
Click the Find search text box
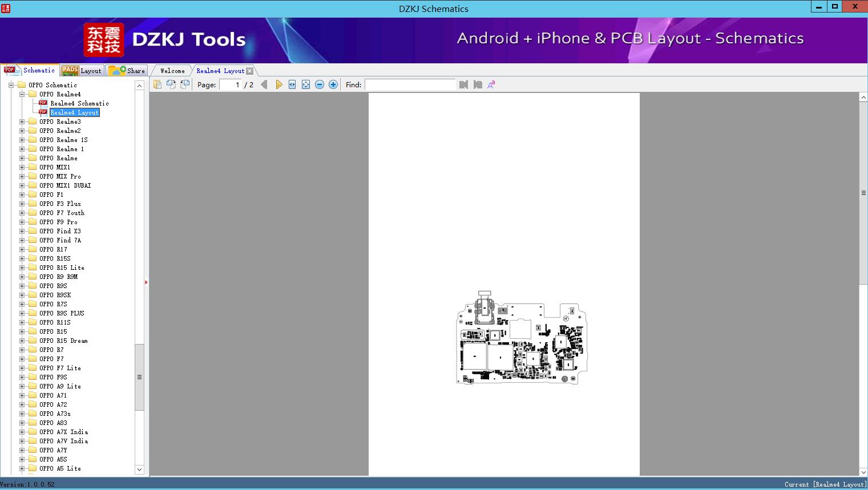pos(410,84)
